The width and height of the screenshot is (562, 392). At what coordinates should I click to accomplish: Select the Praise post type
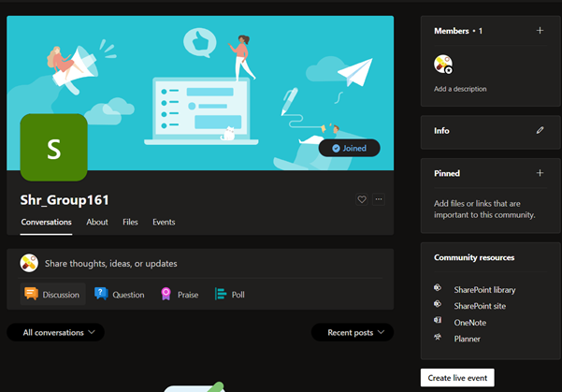[180, 294]
